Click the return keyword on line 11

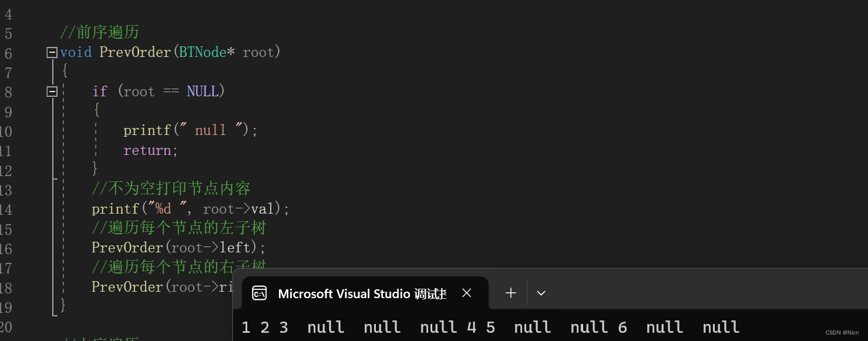coord(147,150)
